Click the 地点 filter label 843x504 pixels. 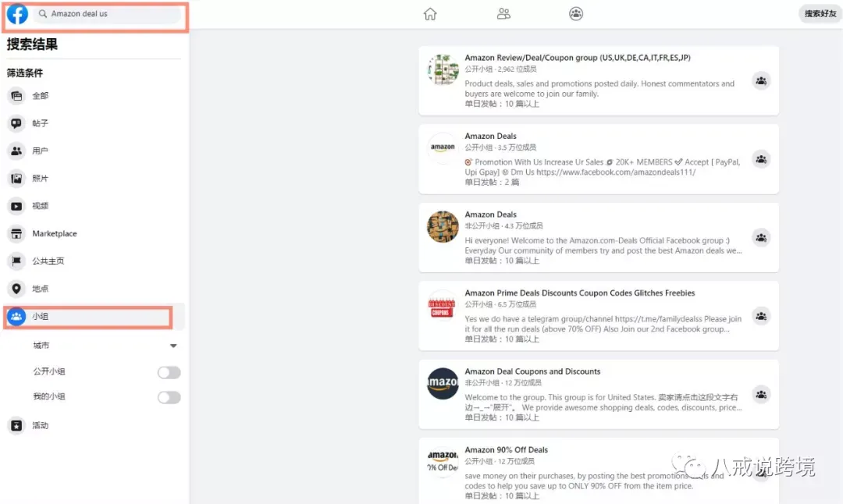click(x=41, y=289)
